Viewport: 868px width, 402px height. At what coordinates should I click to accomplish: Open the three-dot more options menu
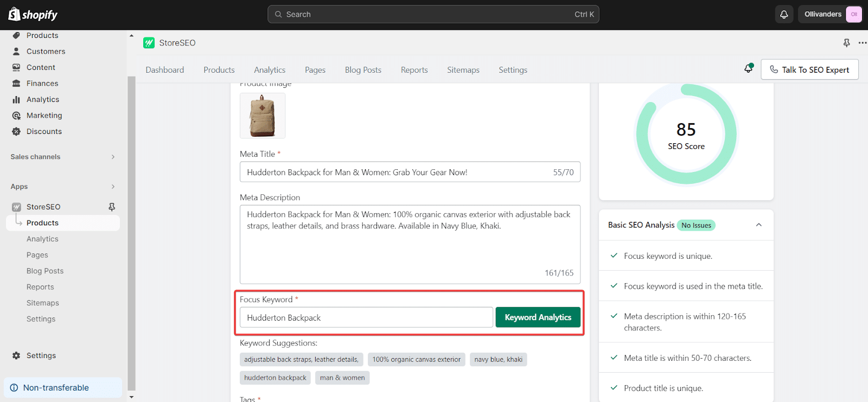click(862, 43)
